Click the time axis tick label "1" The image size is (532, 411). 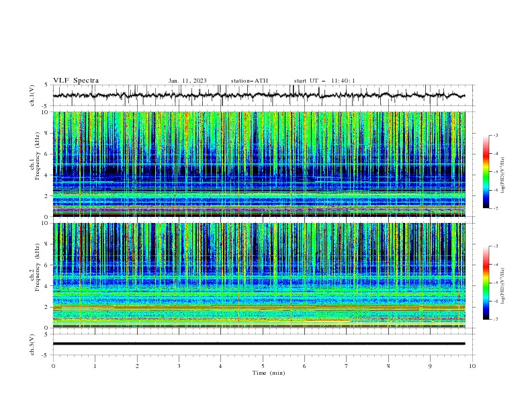coord(95,366)
